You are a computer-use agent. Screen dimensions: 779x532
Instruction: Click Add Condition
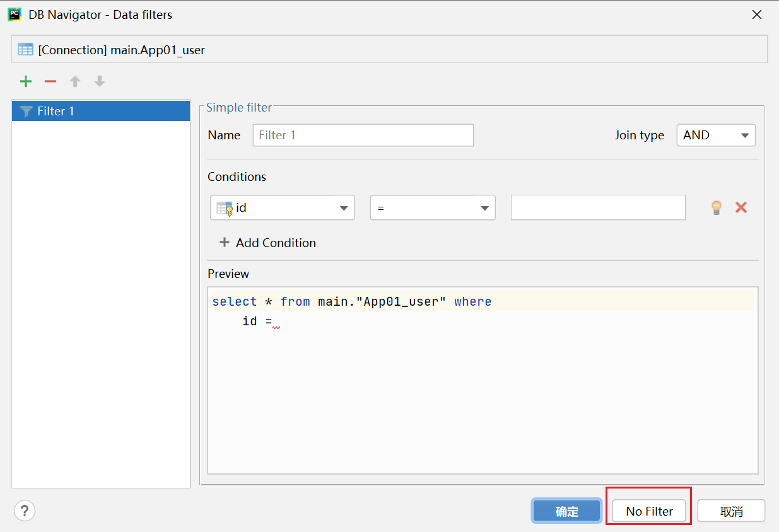coord(267,243)
